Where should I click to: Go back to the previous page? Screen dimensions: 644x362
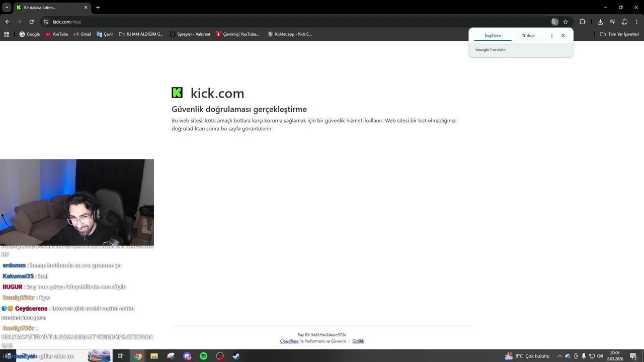[x=7, y=22]
